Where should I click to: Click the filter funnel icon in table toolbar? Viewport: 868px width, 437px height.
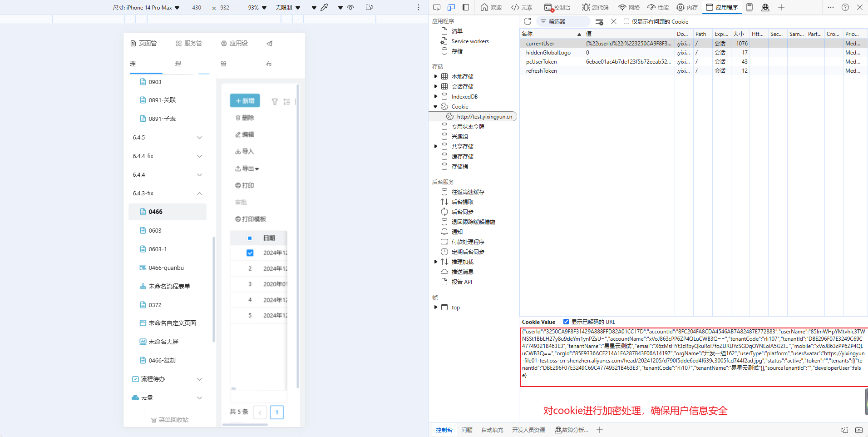pos(275,102)
